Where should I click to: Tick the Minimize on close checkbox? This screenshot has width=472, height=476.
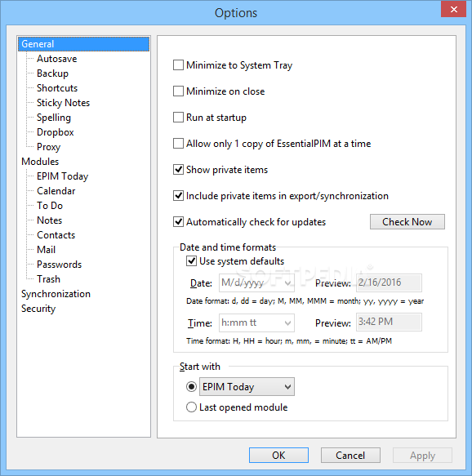(x=178, y=91)
